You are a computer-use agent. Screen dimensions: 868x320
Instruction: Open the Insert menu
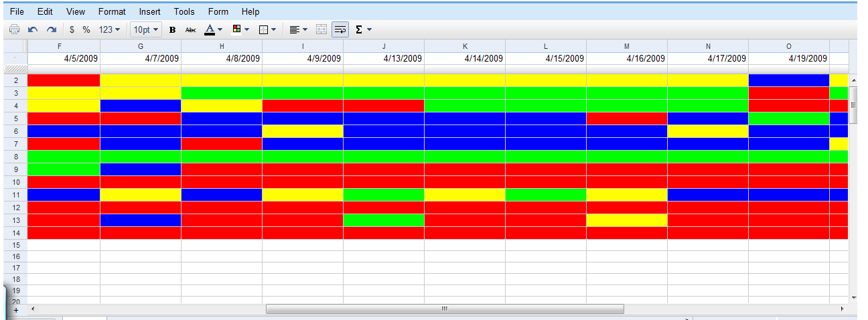pyautogui.click(x=149, y=11)
